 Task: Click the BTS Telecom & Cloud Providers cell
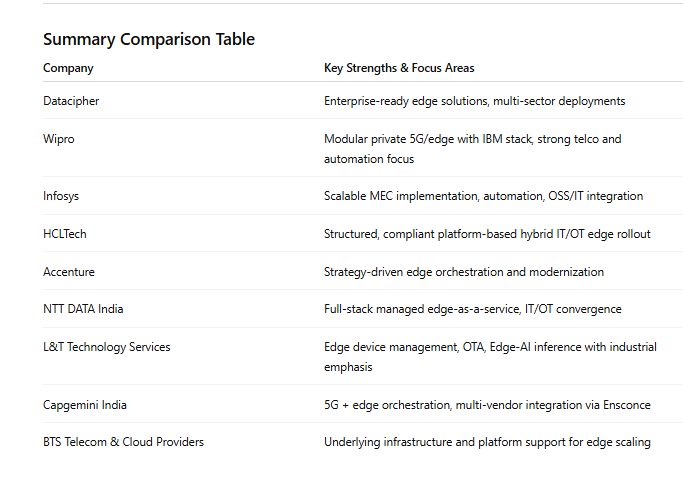123,442
